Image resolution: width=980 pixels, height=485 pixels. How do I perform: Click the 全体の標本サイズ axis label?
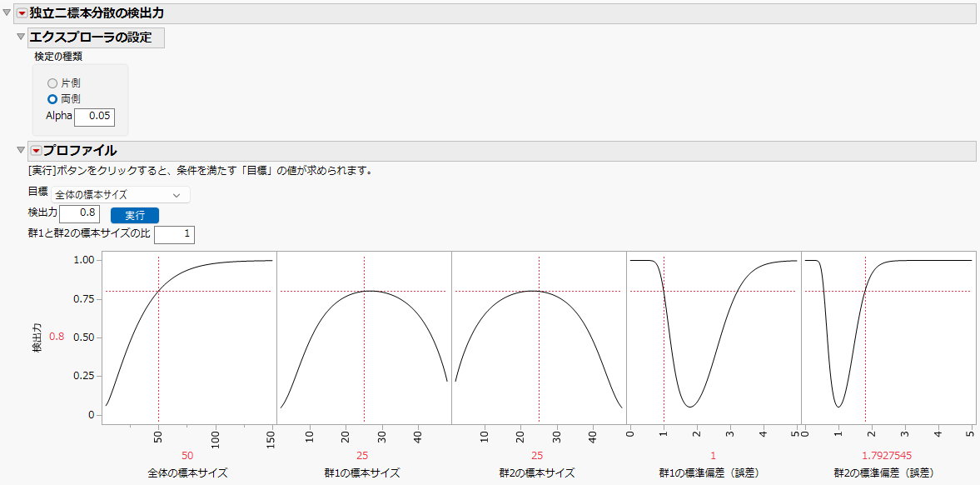coord(187,473)
